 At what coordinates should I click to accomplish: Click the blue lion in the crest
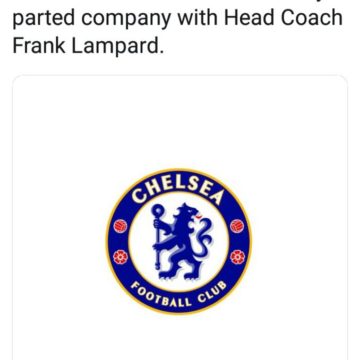182,242
